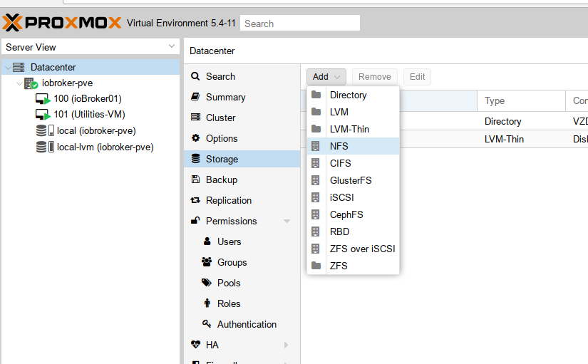
Task: Click the iobroker-pve node icon
Action: pyautogui.click(x=31, y=83)
